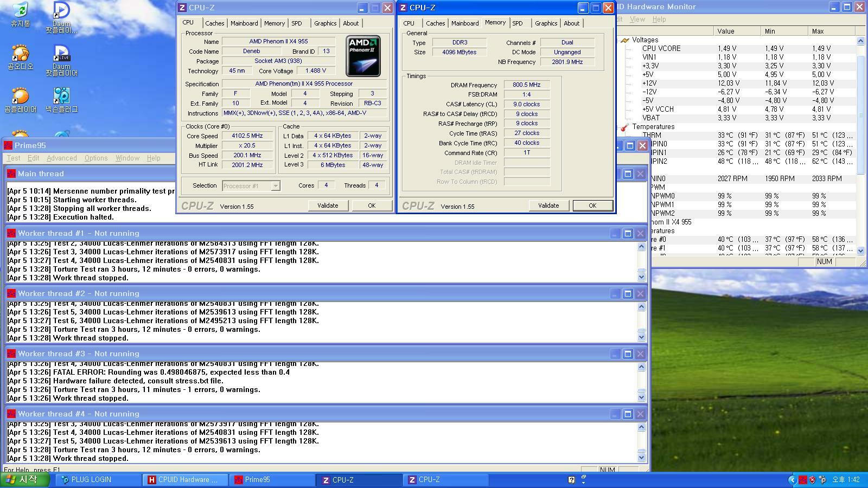Image resolution: width=868 pixels, height=488 pixels.
Task: Click the red shield security tray icon
Action: [x=812, y=480]
